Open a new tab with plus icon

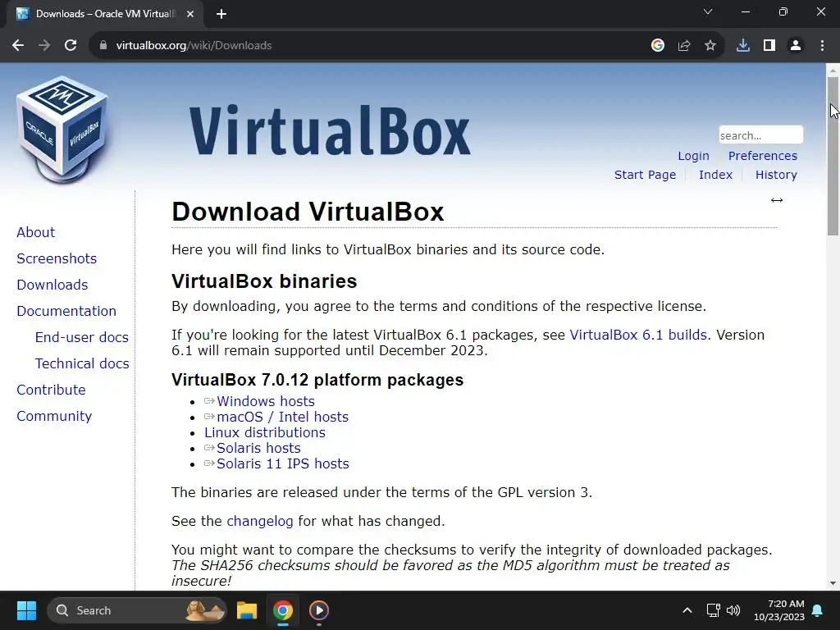coord(221,15)
